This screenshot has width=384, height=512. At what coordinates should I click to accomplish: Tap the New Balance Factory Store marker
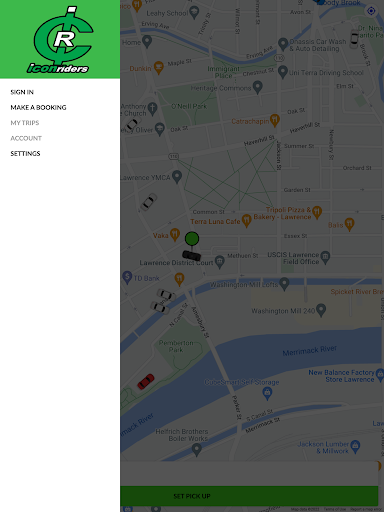[380, 375]
